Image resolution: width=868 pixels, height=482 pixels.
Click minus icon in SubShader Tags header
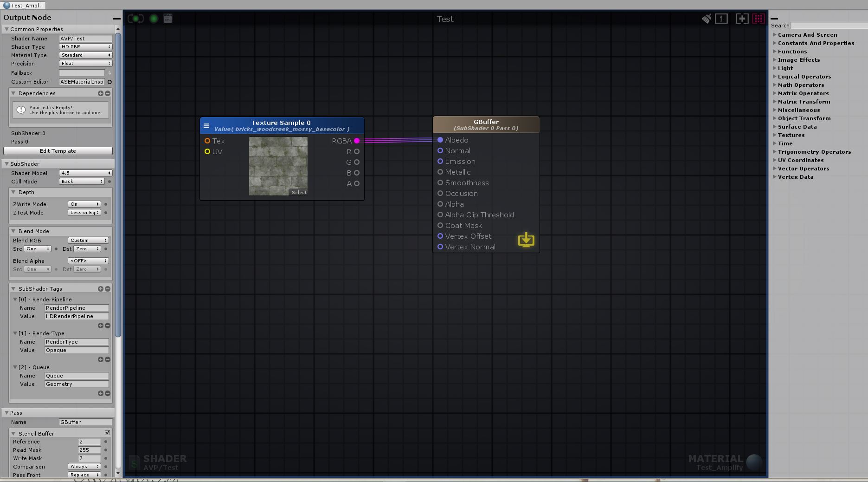click(108, 289)
